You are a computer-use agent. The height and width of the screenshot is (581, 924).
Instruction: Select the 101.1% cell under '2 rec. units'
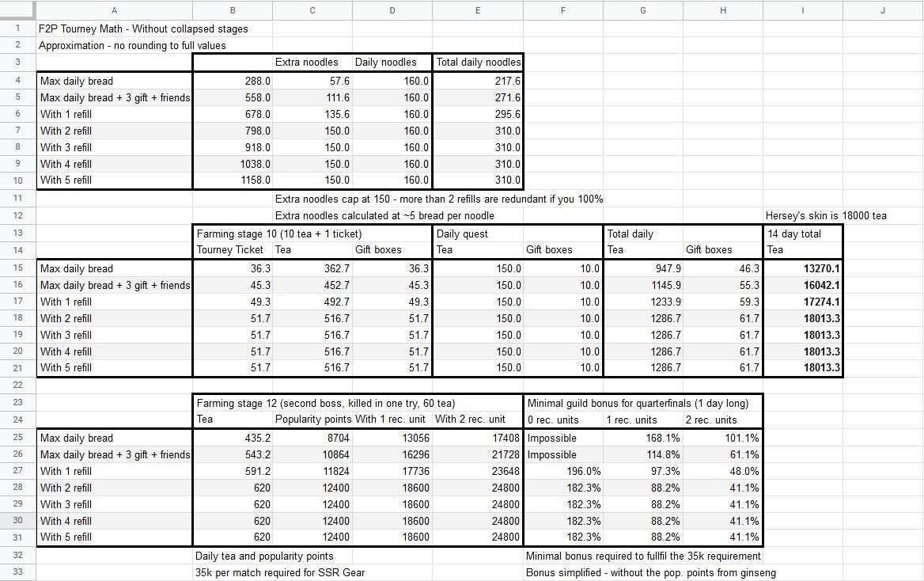click(722, 438)
